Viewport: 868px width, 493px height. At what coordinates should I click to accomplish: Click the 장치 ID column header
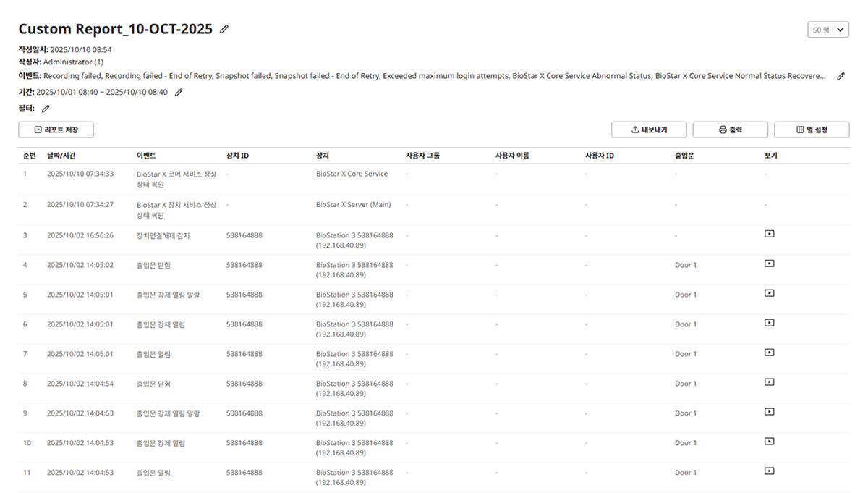point(237,156)
